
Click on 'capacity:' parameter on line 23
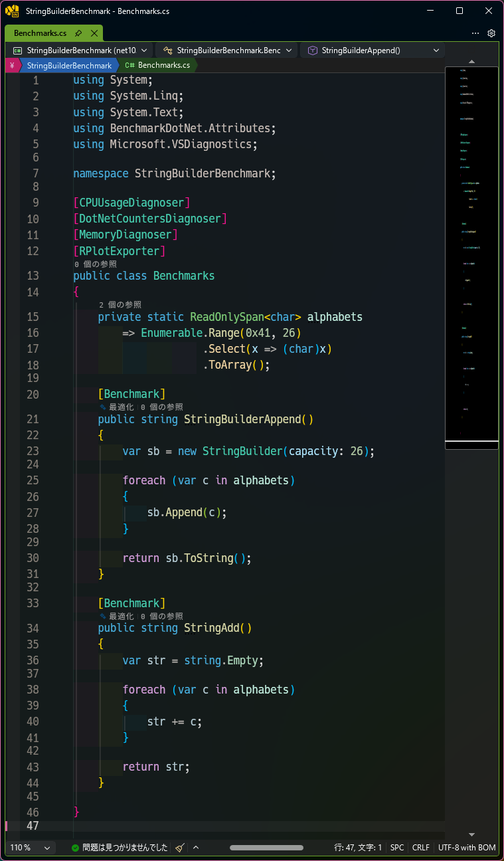(x=316, y=452)
